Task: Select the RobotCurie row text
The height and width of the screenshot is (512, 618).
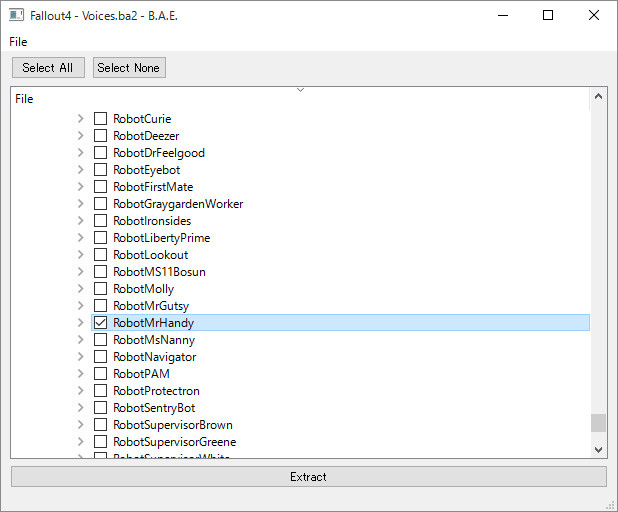Action: click(142, 119)
